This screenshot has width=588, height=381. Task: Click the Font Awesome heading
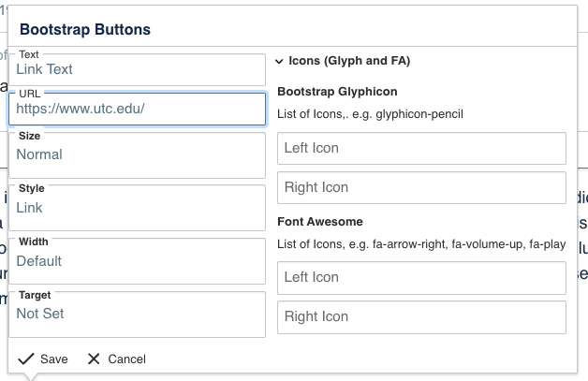pos(320,222)
